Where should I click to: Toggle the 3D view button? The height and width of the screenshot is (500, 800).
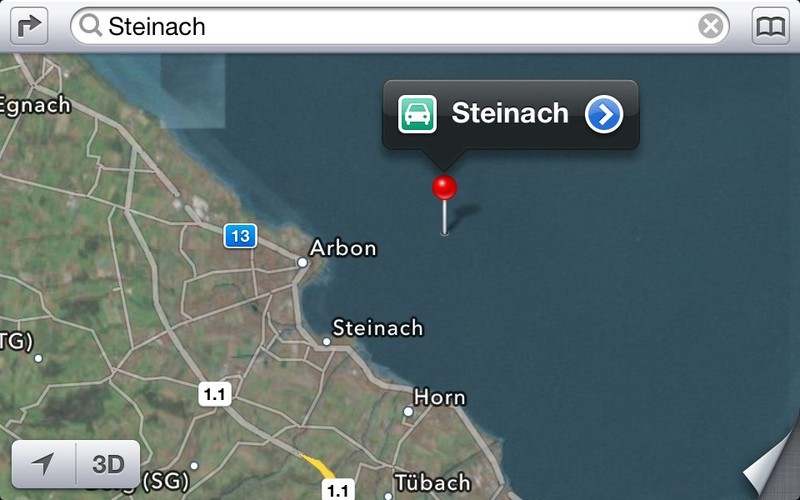(x=108, y=464)
